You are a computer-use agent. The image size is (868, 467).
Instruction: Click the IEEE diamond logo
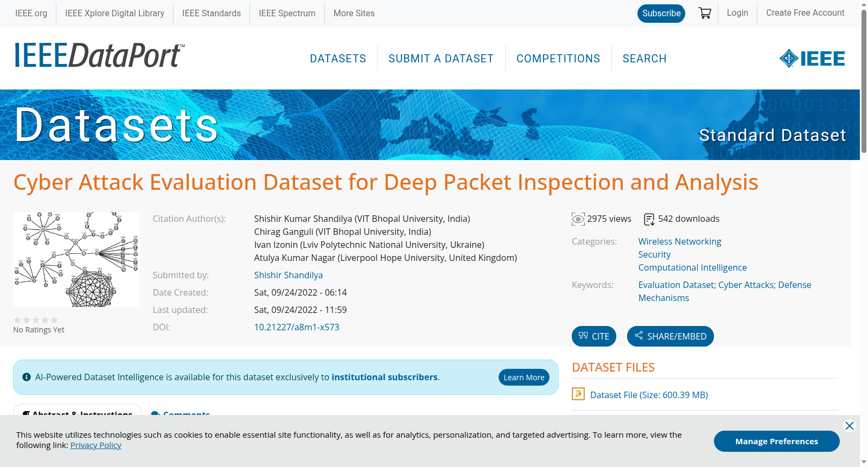coord(812,58)
